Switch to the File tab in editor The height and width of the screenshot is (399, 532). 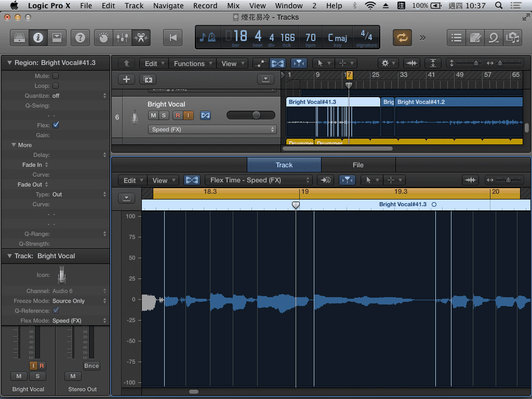pos(358,165)
